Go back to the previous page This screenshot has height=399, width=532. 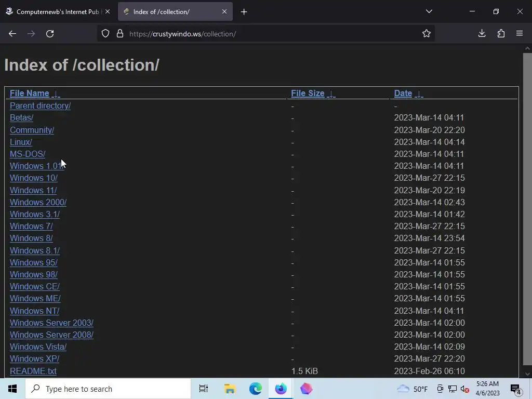[12, 34]
